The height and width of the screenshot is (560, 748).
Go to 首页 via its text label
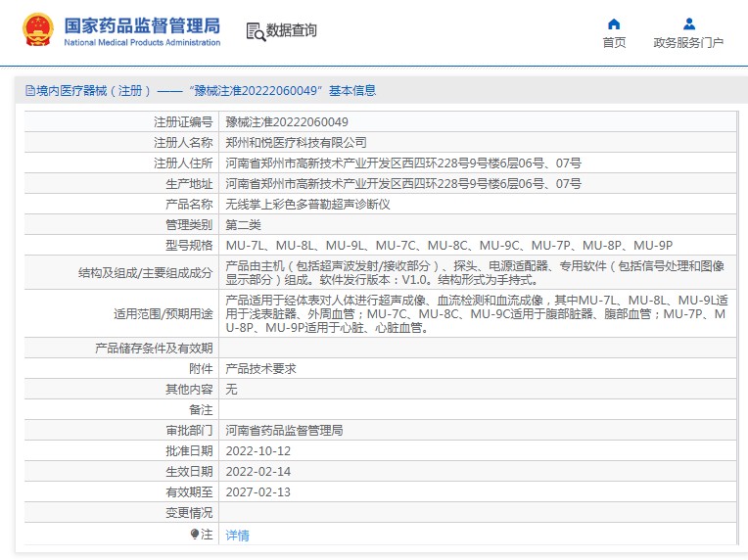614,43
